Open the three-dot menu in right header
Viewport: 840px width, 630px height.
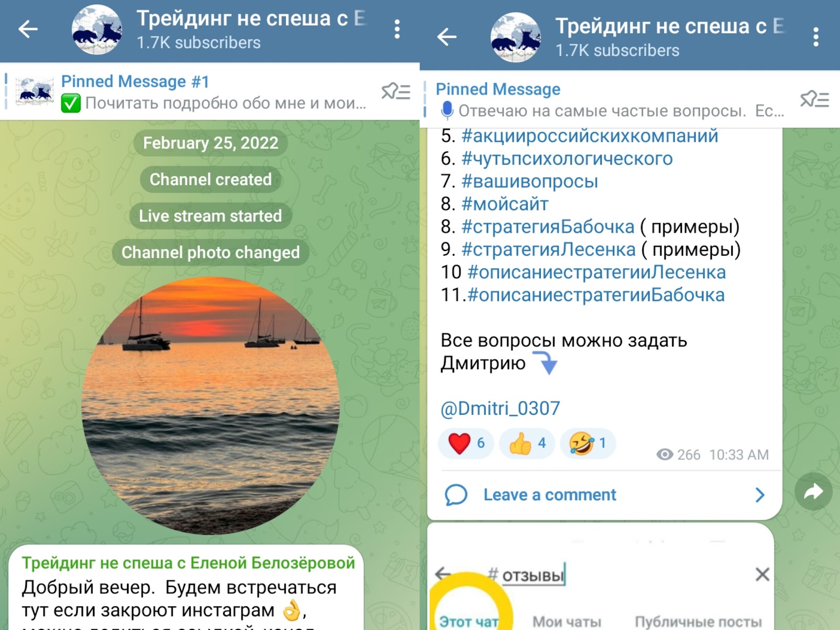pyautogui.click(x=815, y=37)
